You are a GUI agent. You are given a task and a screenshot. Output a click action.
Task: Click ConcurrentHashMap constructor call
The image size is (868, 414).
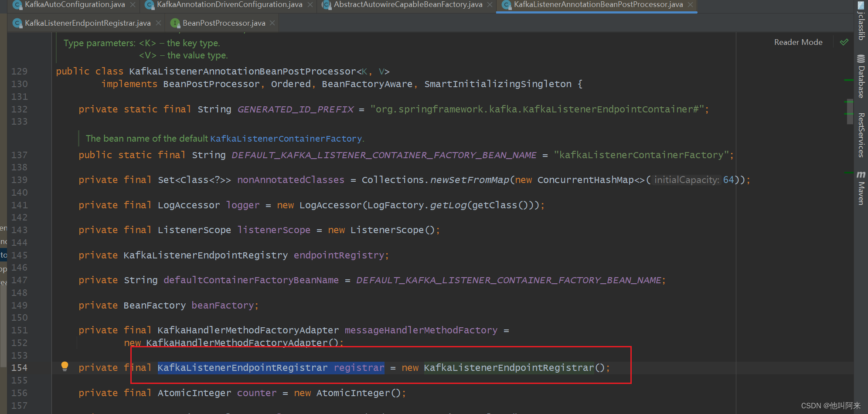(585, 180)
